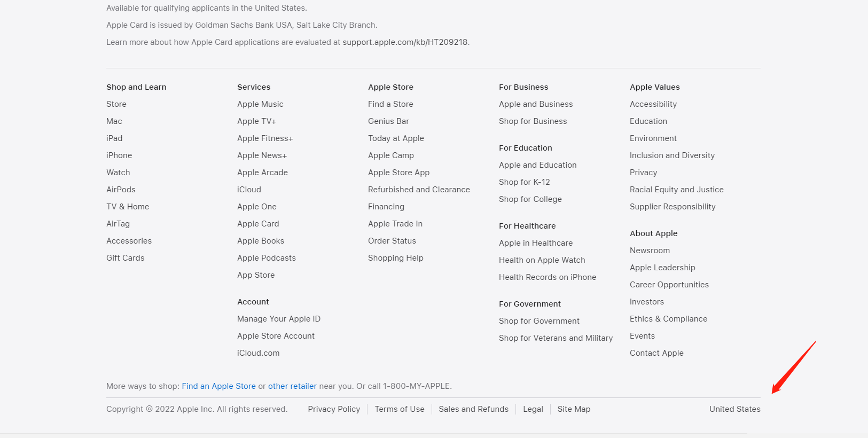Image resolution: width=868 pixels, height=438 pixels.
Task: Open the Apple TV+ link
Action: click(x=257, y=121)
